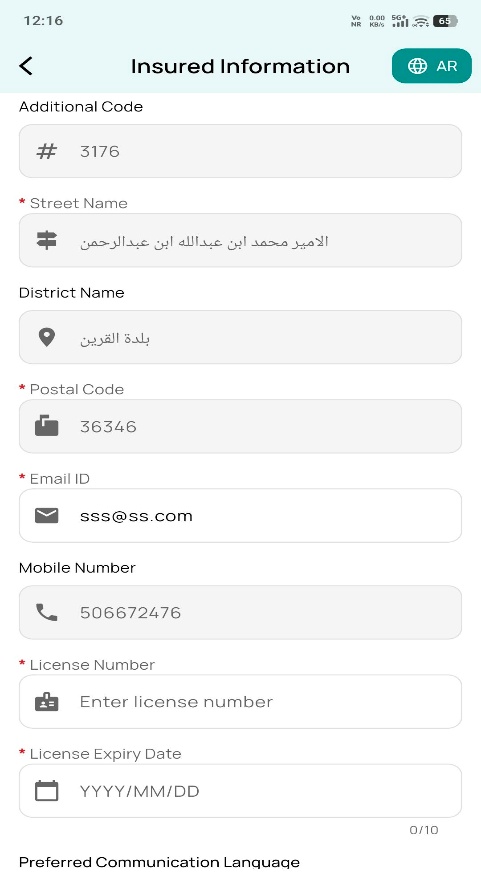The width and height of the screenshot is (481, 886).
Task: Click the mailbox icon in Postal Code
Action: click(x=46, y=425)
